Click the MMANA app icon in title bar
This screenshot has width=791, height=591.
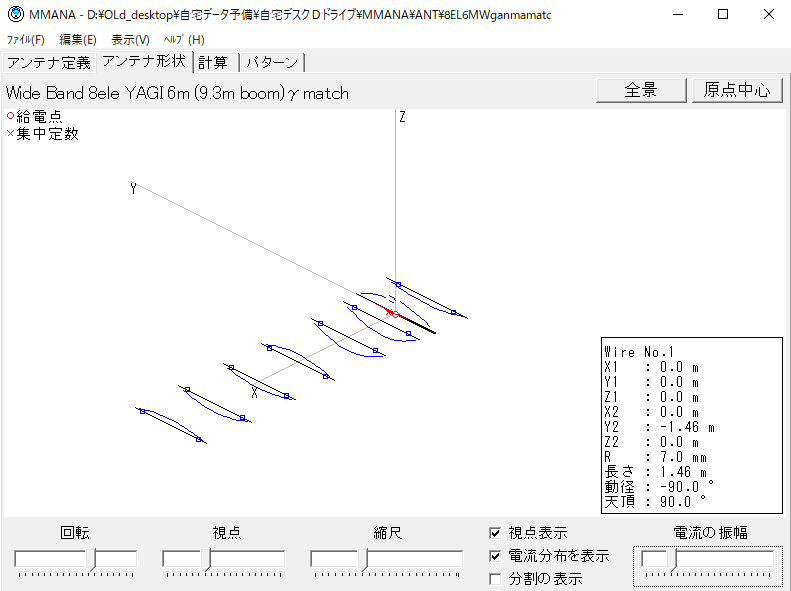[16, 15]
